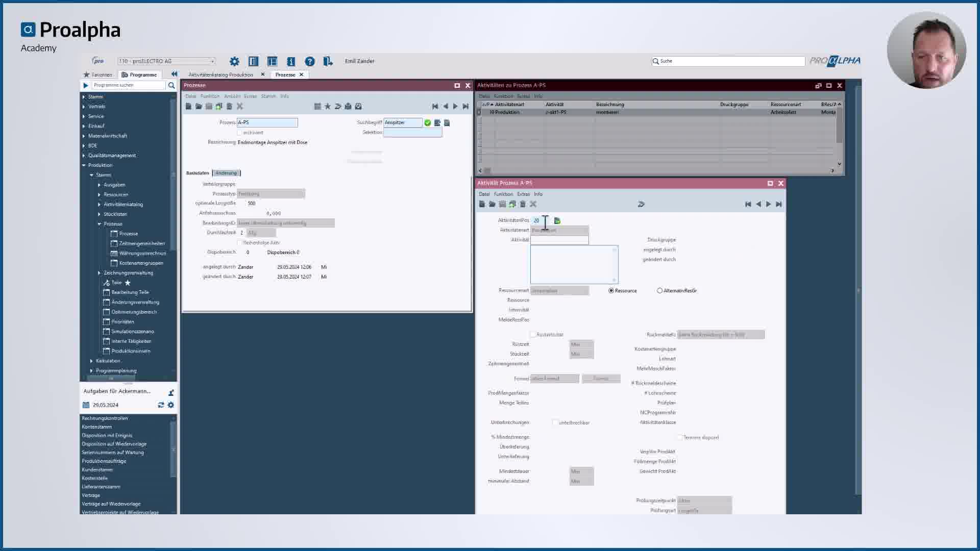Image resolution: width=980 pixels, height=551 pixels.
Task: Click the refresh icon in Aufgaben panel
Action: tap(161, 405)
